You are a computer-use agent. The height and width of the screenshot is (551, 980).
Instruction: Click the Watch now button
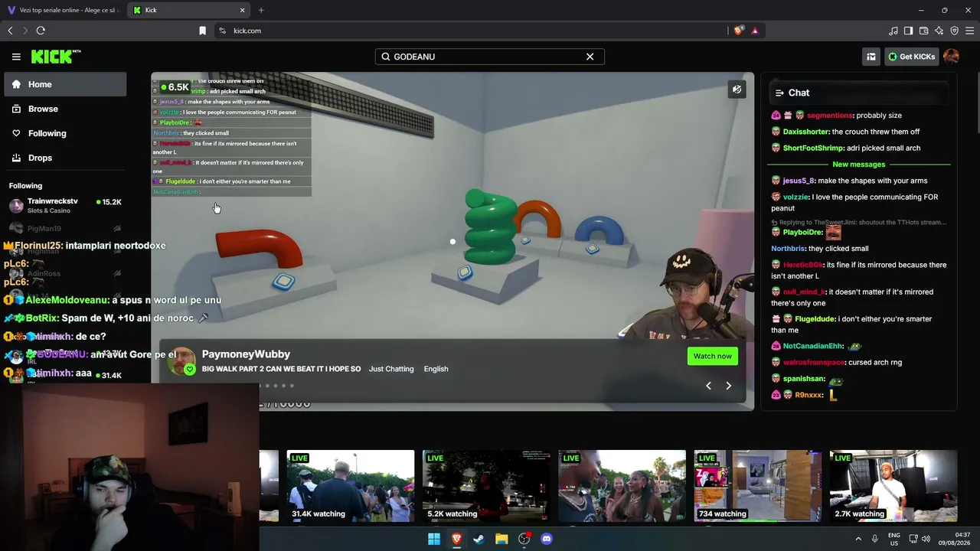[712, 356]
